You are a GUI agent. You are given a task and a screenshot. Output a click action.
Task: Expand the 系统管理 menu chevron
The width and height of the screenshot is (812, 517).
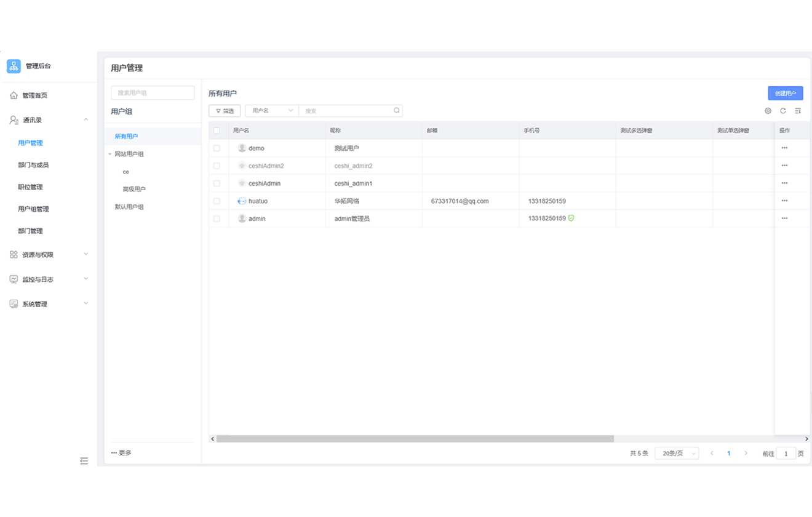(86, 303)
